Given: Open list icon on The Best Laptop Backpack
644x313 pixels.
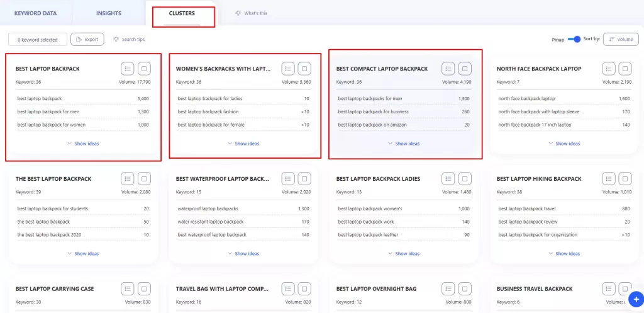Looking at the screenshot, I should (x=127, y=178).
